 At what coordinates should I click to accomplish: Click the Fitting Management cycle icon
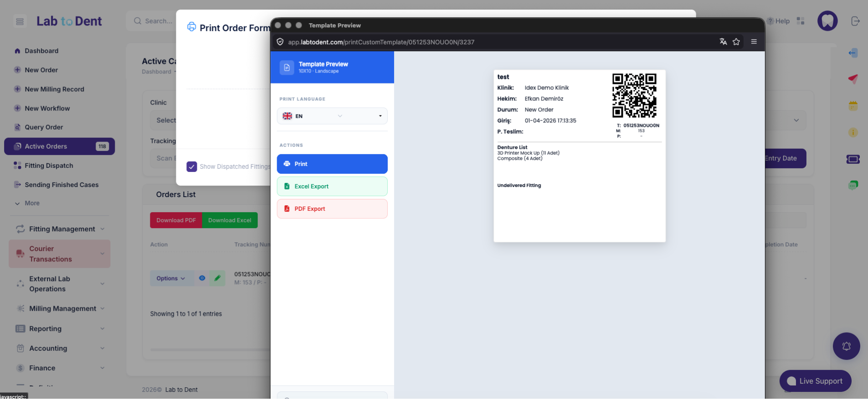(20, 229)
